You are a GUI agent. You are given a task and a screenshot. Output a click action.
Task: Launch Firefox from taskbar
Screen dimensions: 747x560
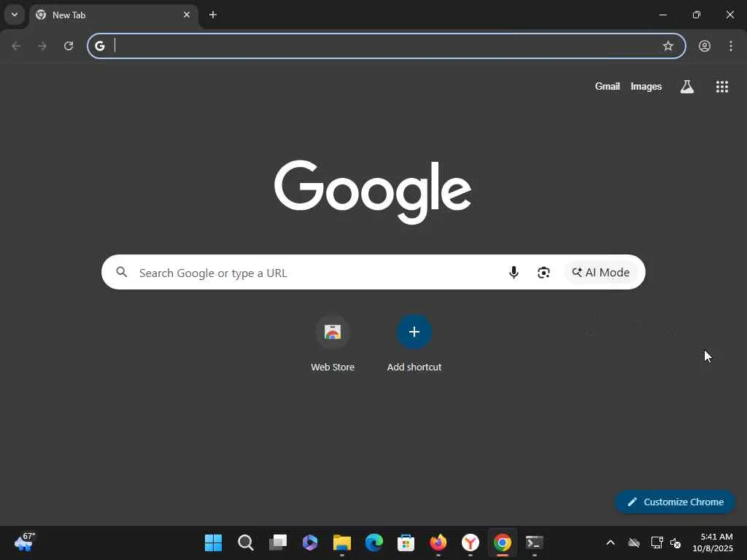pyautogui.click(x=438, y=542)
